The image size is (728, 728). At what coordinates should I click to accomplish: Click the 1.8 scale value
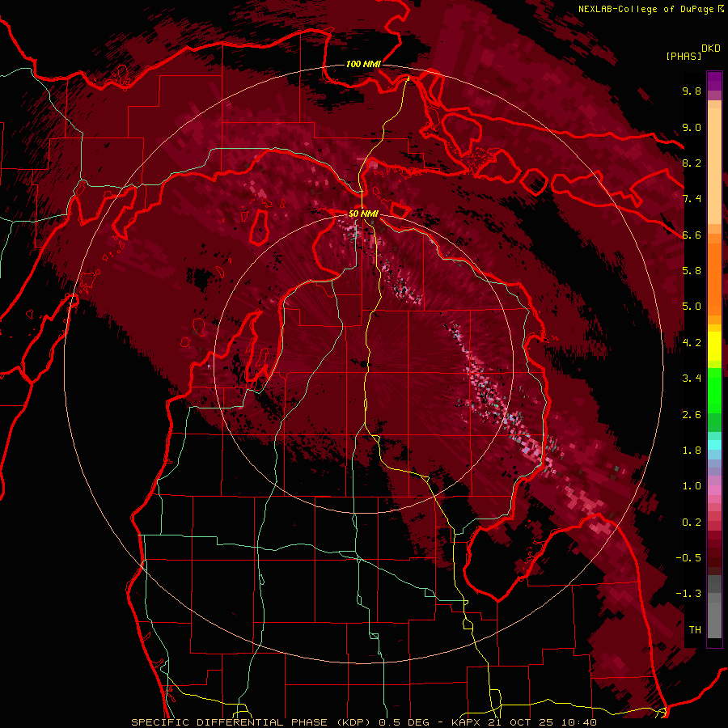tap(692, 451)
